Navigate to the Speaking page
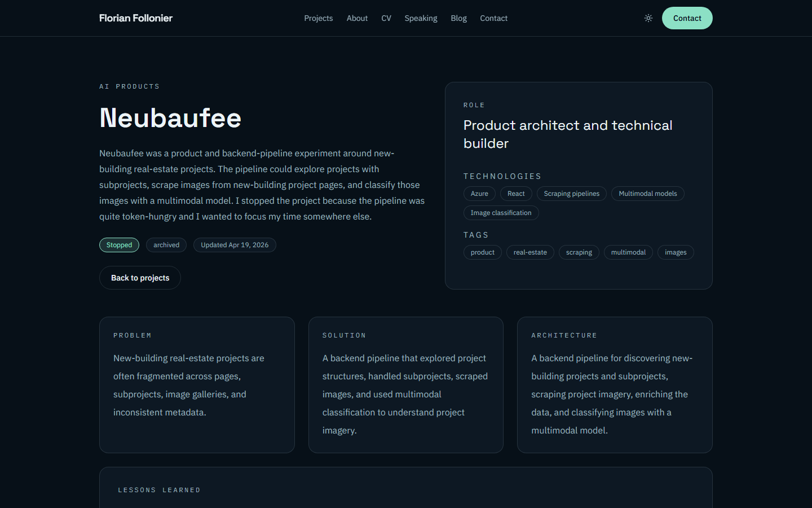 tap(421, 18)
